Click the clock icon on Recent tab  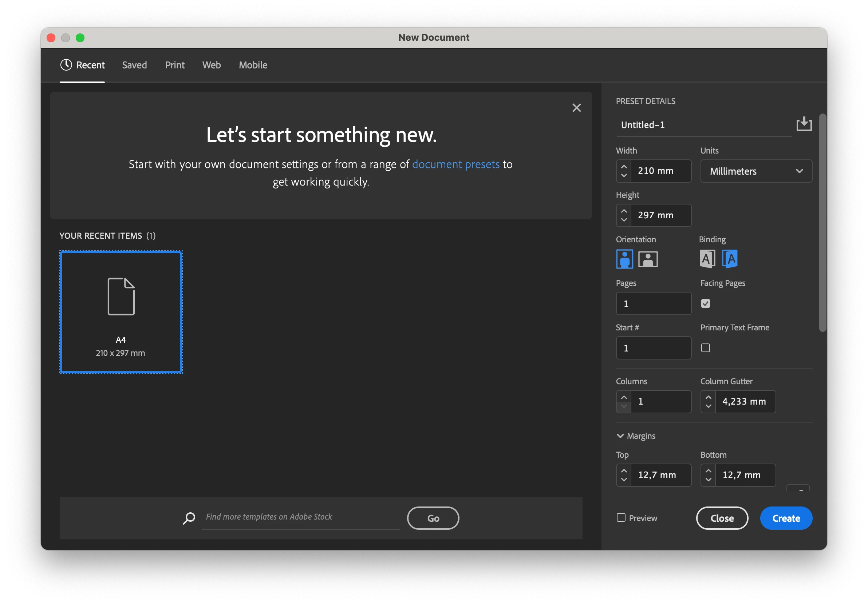tap(66, 65)
